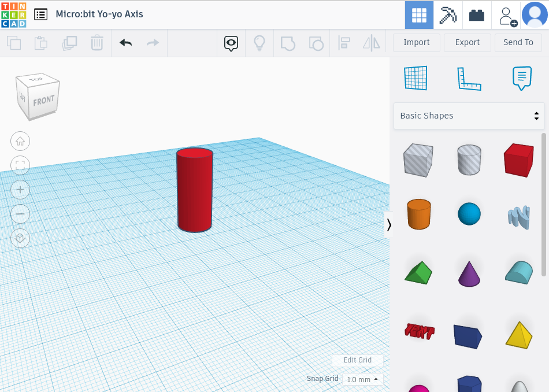Click the Redo arrow

pos(152,43)
